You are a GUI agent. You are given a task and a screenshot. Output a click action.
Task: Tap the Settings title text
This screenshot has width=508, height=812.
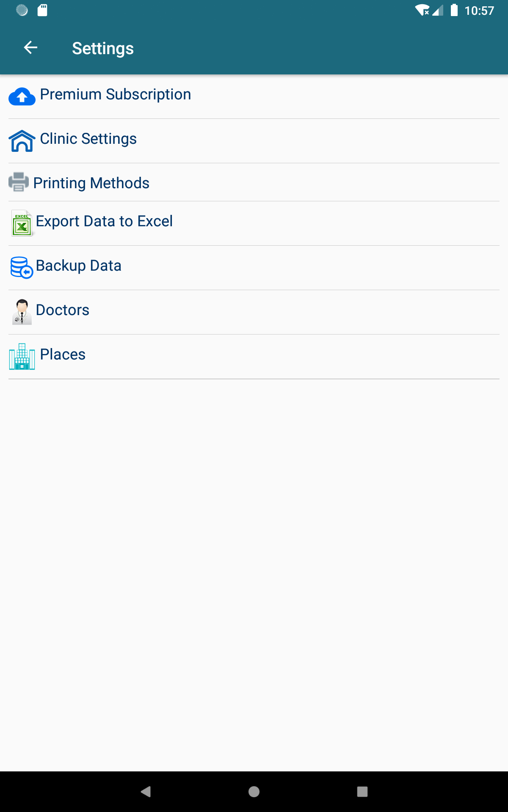[x=103, y=48]
